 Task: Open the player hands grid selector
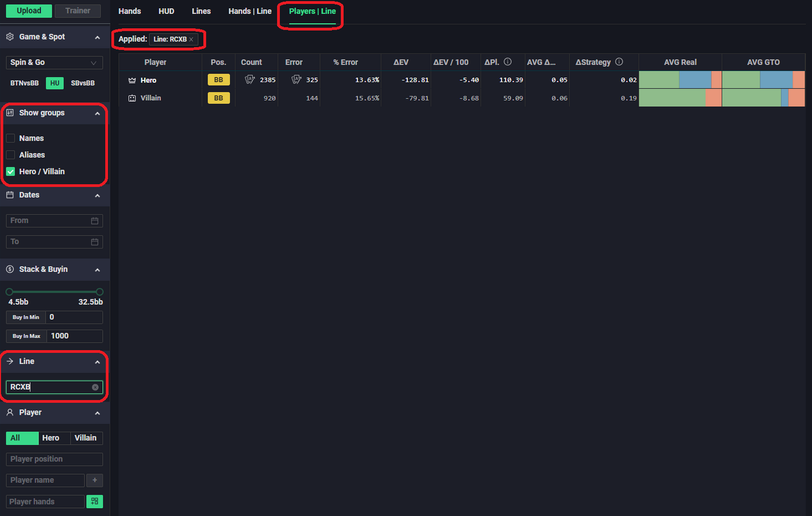(x=94, y=501)
